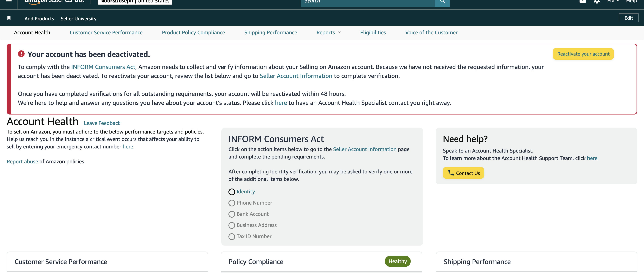Open Seller University shortcut

click(x=78, y=18)
